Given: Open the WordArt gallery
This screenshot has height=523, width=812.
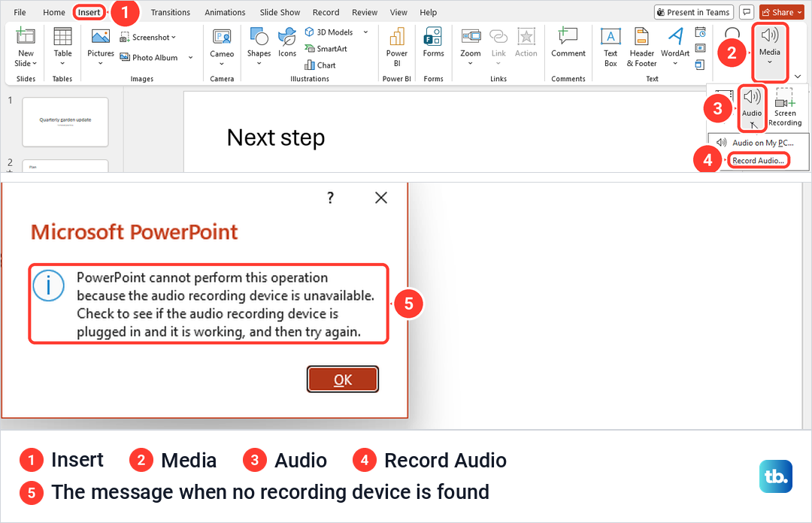Looking at the screenshot, I should (675, 46).
